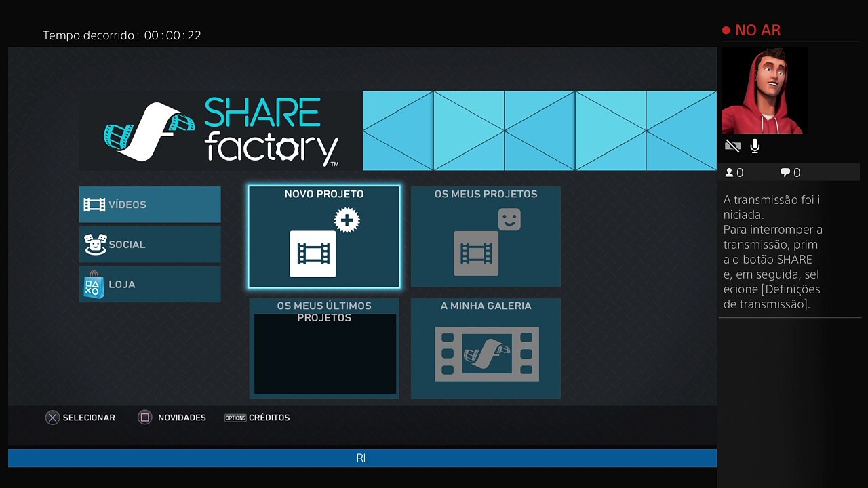Image resolution: width=868 pixels, height=488 pixels.
Task: Click the transmission started message text
Action: click(773, 252)
